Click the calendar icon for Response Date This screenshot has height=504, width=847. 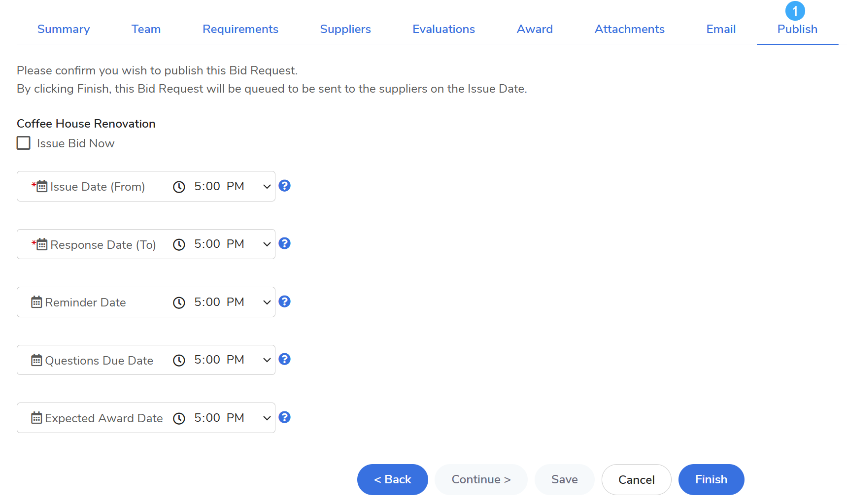[x=42, y=244]
